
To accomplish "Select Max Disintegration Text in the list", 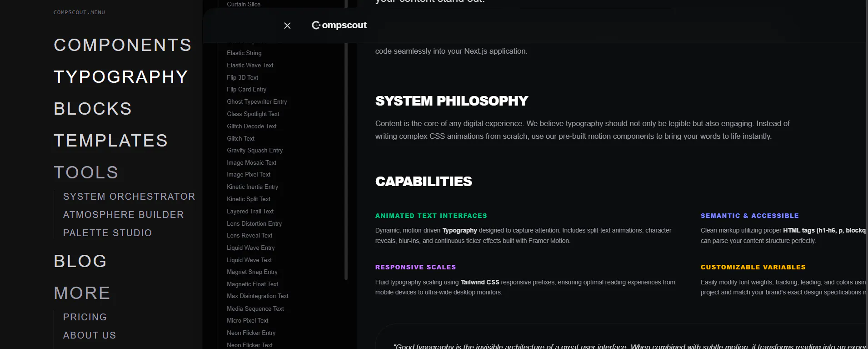I will click(x=257, y=296).
